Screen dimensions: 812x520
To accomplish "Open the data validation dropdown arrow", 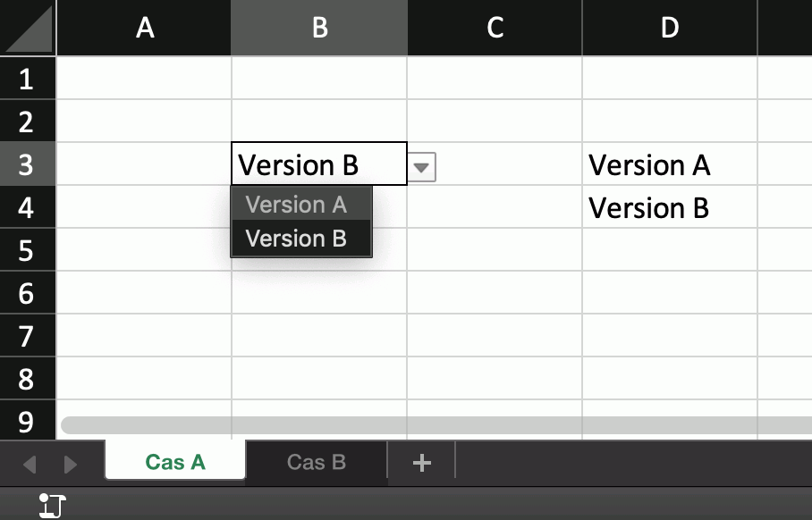I will 422,166.
